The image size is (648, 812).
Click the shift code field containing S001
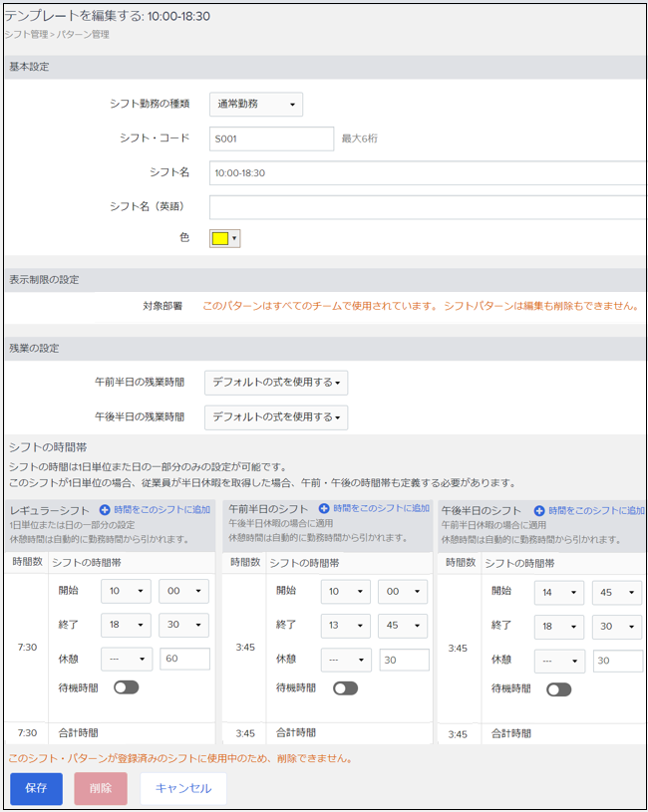tap(271, 138)
